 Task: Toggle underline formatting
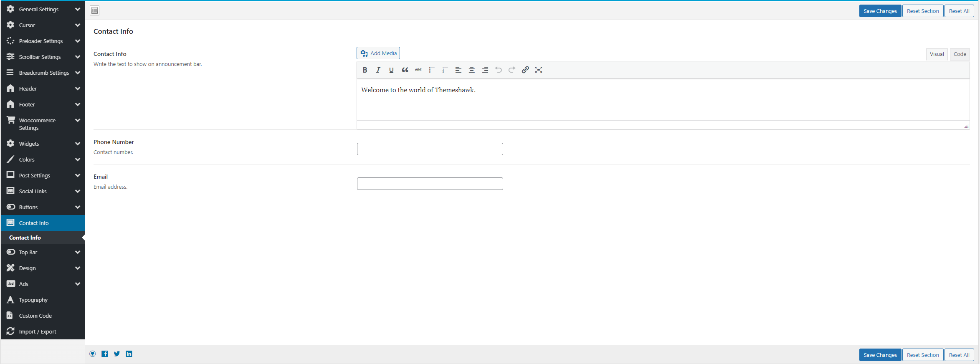(391, 70)
